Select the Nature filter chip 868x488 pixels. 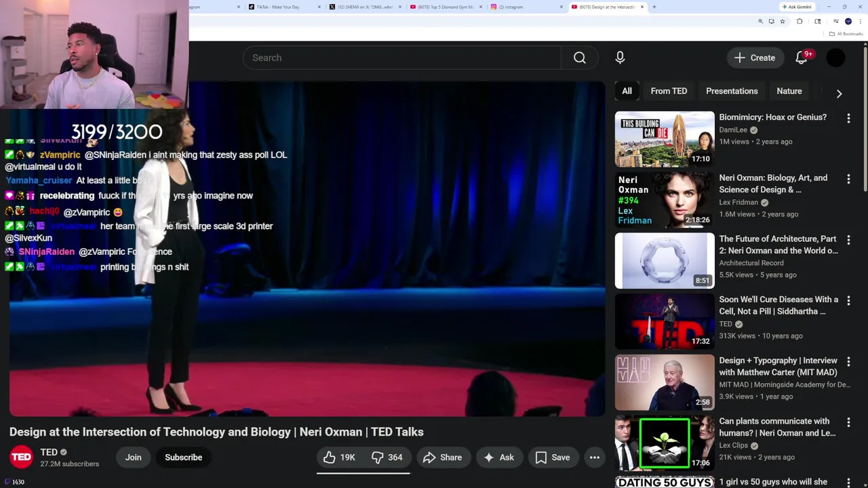point(789,91)
